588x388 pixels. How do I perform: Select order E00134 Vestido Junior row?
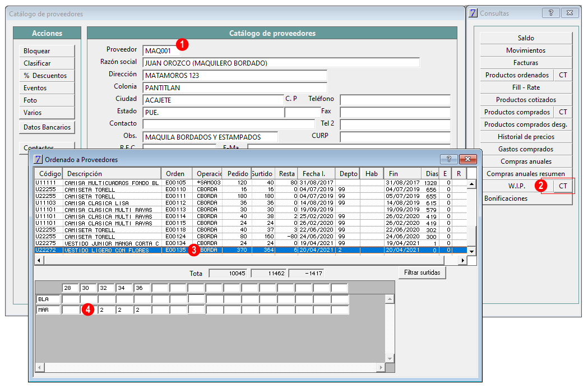112,243
